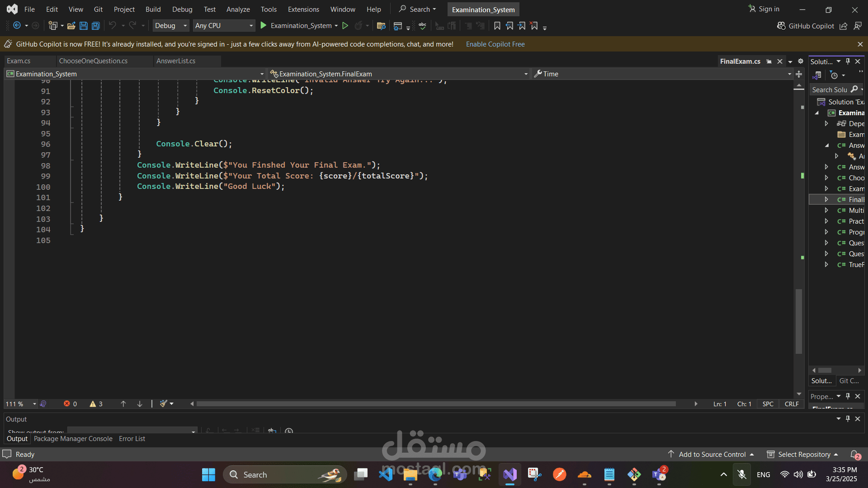Viewport: 868px width, 488px height.
Task: Click the code cleanup broom icon
Action: tap(164, 404)
